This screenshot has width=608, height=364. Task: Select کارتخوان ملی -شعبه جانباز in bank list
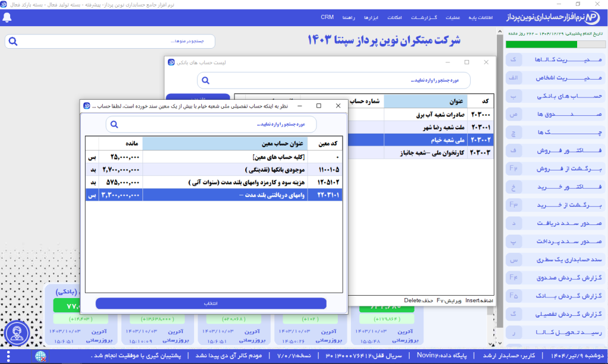[421, 153]
